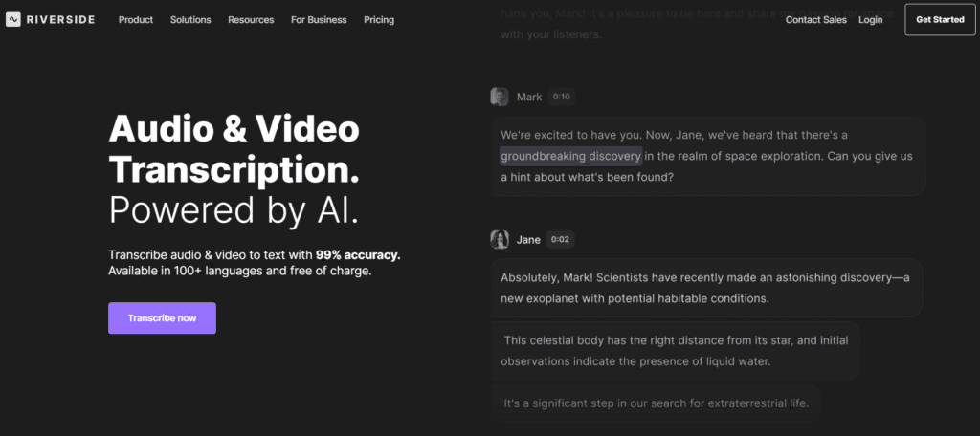Click Mark's avatar picture
The height and width of the screenshot is (436, 980).
click(500, 97)
